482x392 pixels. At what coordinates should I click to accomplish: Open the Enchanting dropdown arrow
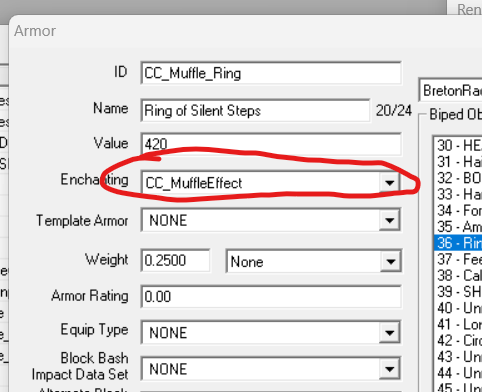pyautogui.click(x=389, y=183)
